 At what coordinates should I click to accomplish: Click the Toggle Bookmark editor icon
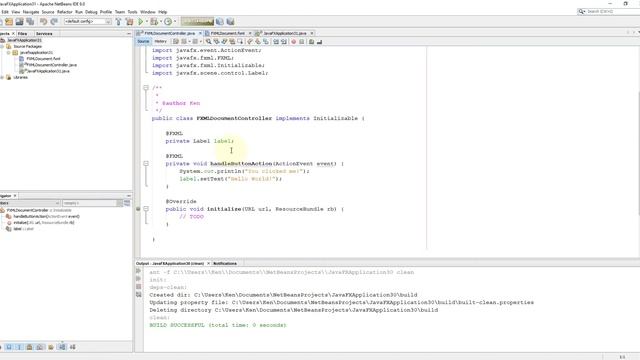[266, 42]
